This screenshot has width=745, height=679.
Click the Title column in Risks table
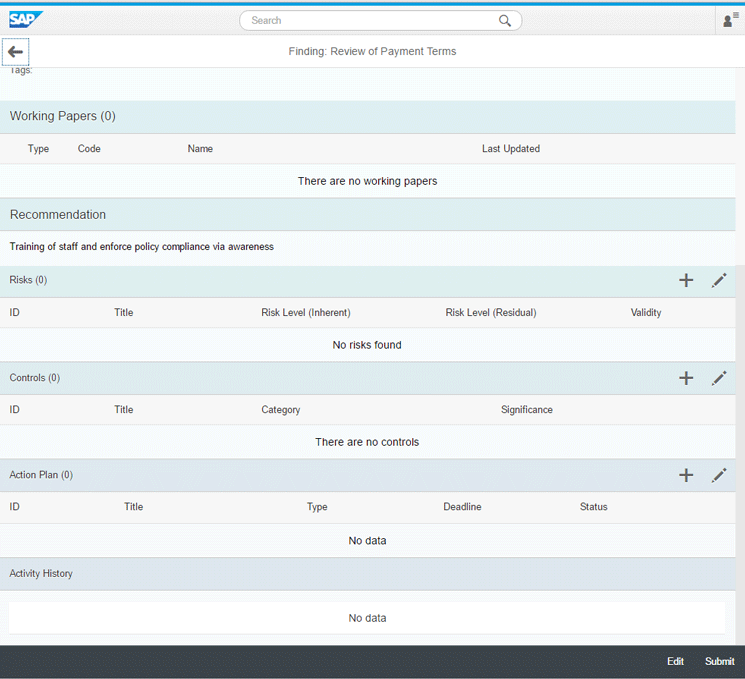[124, 313]
